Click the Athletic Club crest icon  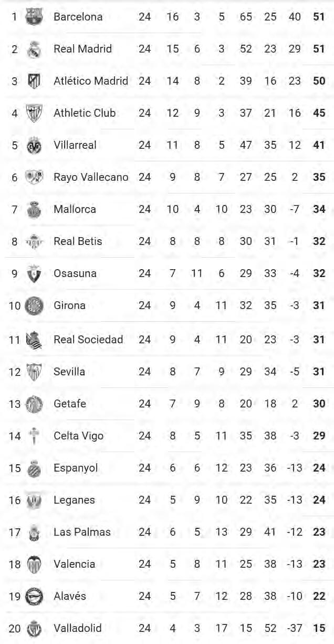tap(34, 113)
